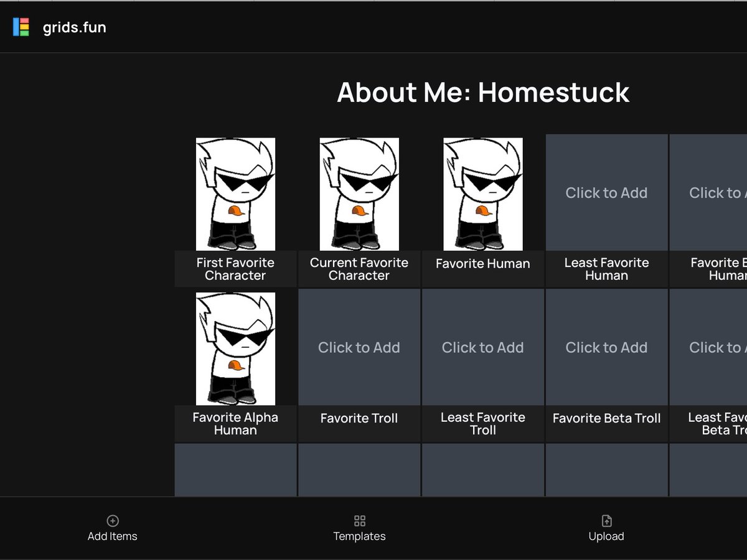Open the Templates grid icon
The image size is (747, 560).
click(359, 521)
